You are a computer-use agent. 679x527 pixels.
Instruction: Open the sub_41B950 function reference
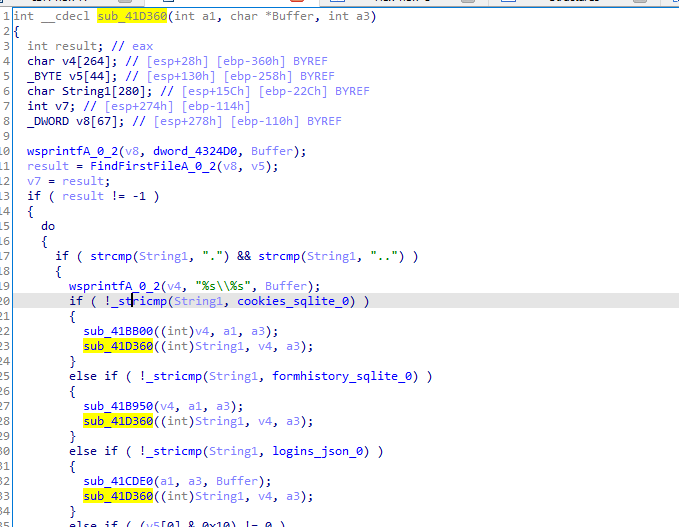(118, 406)
